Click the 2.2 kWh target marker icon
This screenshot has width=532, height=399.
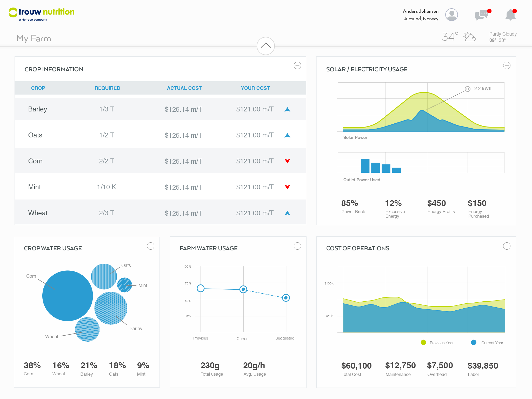pyautogui.click(x=468, y=89)
